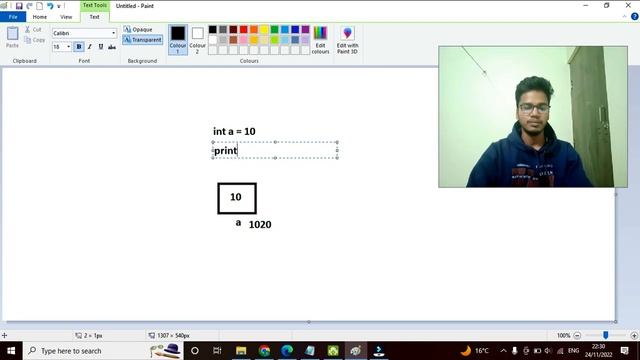Pick the green colour swatch

pyautogui.click(x=274, y=29)
